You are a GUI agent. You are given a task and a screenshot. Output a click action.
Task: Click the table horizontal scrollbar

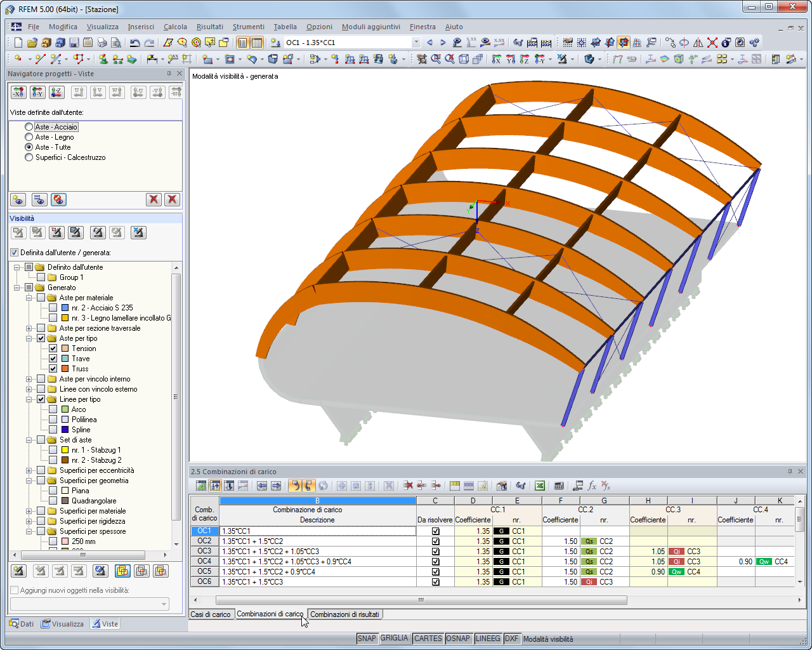tap(421, 600)
